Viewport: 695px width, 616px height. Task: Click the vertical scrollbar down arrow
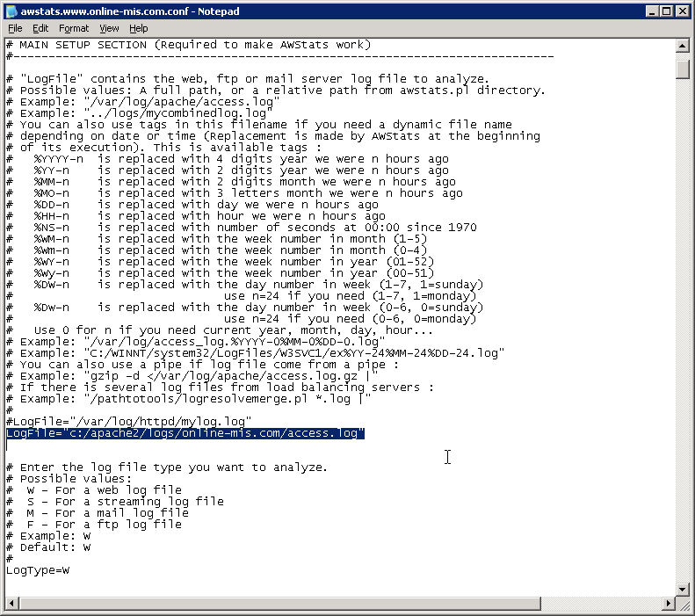pyautogui.click(x=683, y=590)
